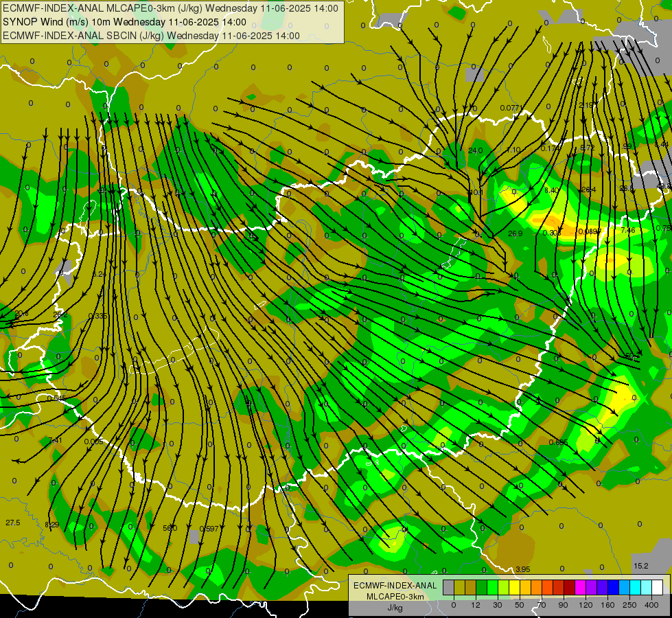
Task: Click the map value 0.695
Action: click(x=559, y=442)
